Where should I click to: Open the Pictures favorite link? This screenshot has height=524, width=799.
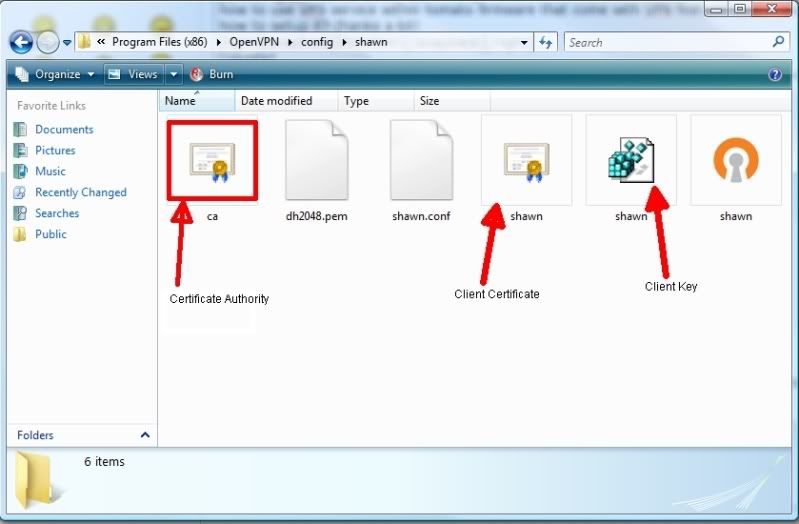click(x=55, y=150)
